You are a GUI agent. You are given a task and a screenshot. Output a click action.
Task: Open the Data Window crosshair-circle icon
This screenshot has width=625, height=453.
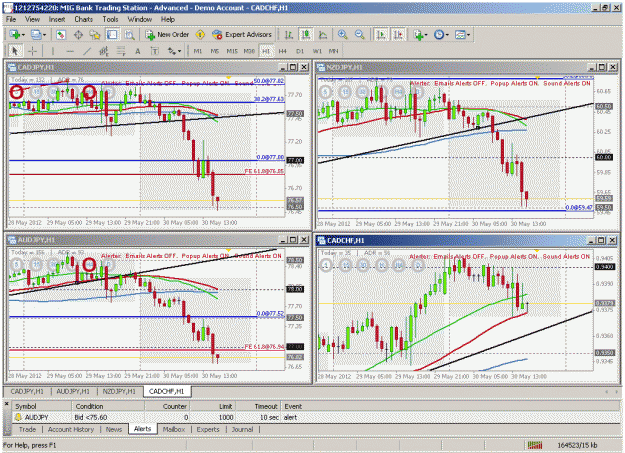[x=78, y=35]
